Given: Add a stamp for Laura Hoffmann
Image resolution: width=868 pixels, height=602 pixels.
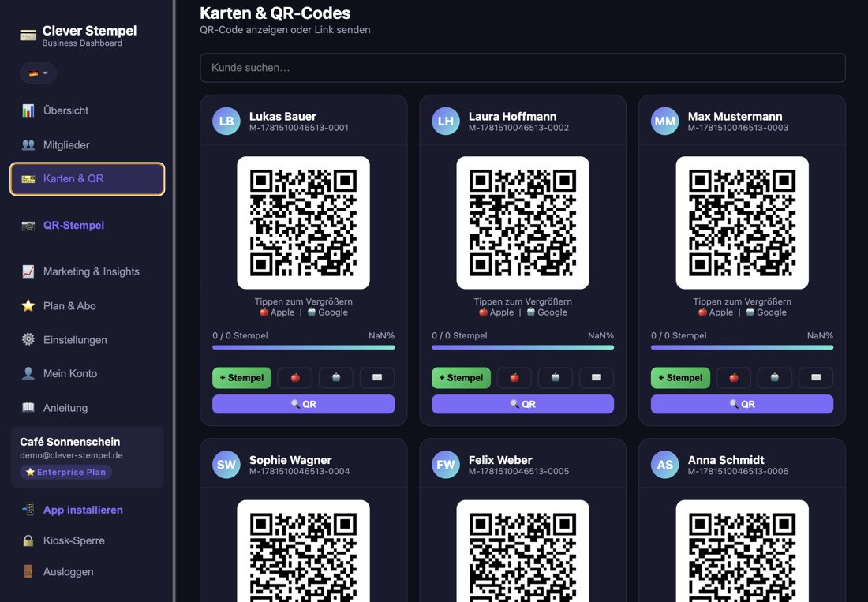Looking at the screenshot, I should [x=461, y=378].
